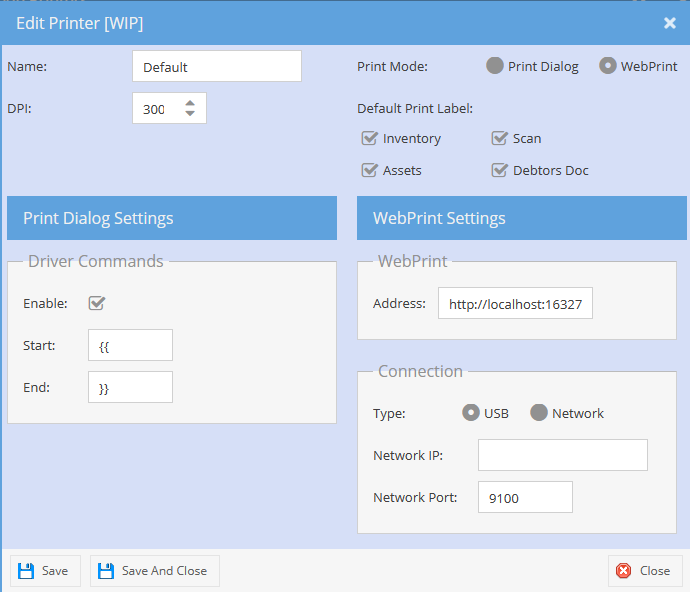The image size is (690, 592).
Task: Decrease DPI with the down arrow
Action: point(190,114)
